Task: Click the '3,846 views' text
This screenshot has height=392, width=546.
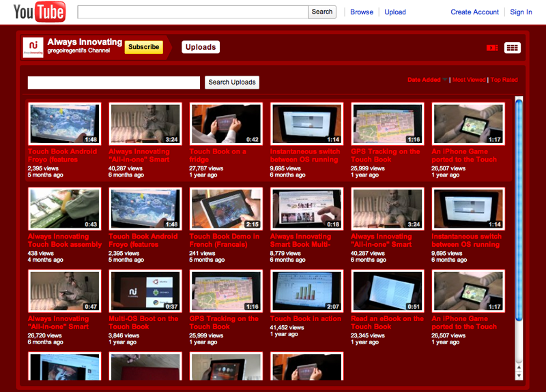Action: 124,335
